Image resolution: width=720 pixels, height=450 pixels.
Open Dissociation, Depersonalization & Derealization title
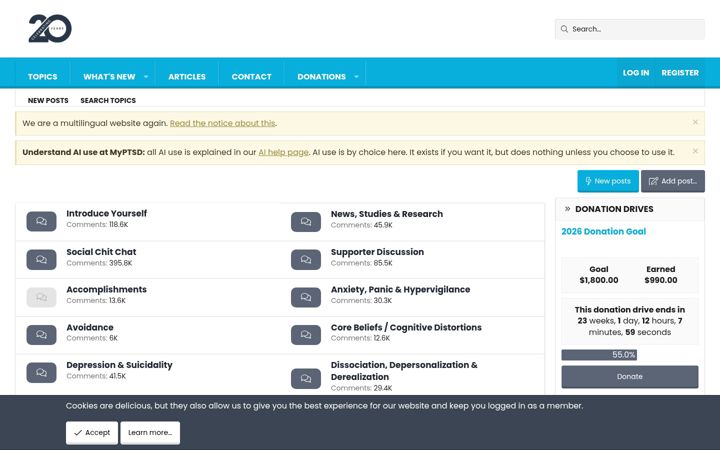(404, 371)
